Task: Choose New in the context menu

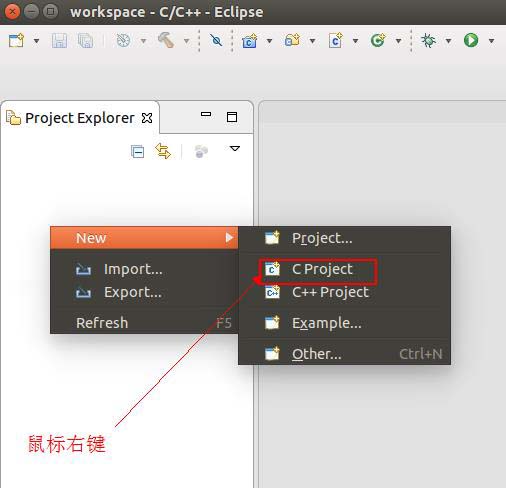Action: [x=144, y=238]
